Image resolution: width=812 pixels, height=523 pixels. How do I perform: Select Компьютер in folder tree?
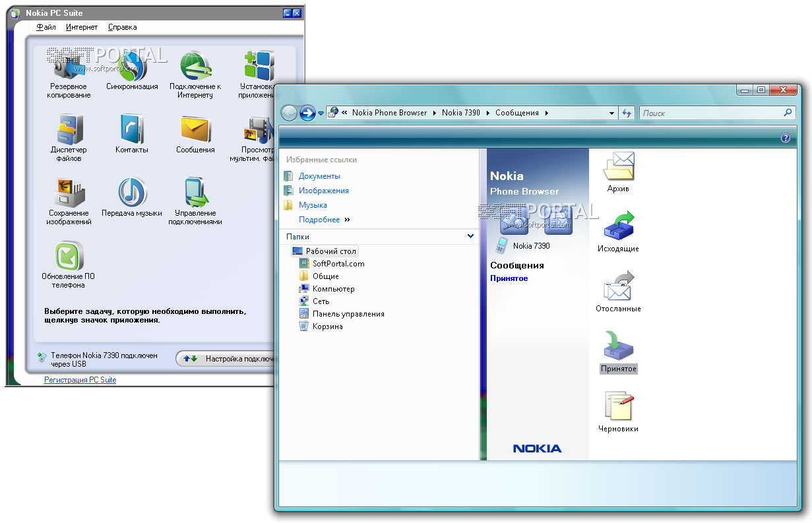(x=333, y=289)
